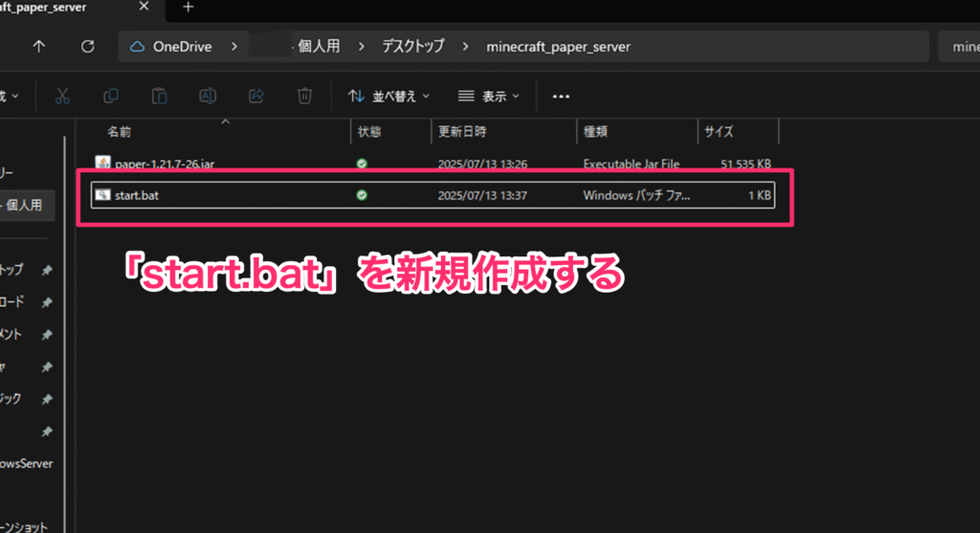Image resolution: width=980 pixels, height=533 pixels.
Task: Click the sync status icon for paper-1.21.7-26.jar
Action: pyautogui.click(x=361, y=164)
